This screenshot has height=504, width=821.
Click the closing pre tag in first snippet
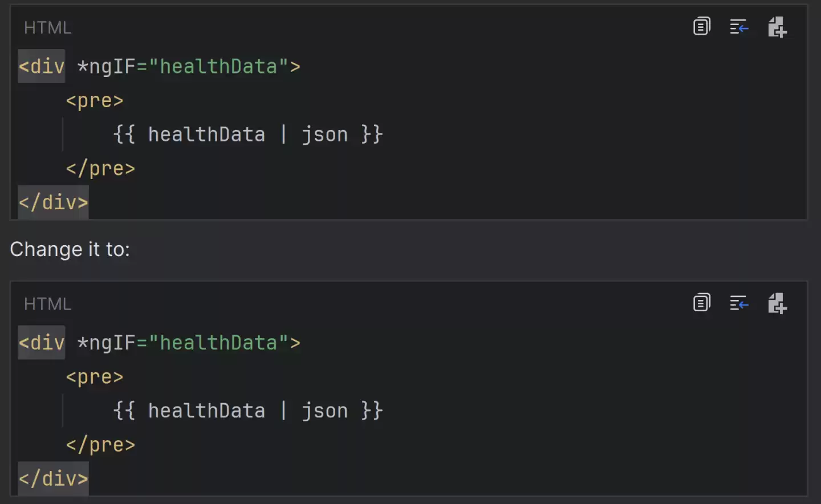[100, 169]
